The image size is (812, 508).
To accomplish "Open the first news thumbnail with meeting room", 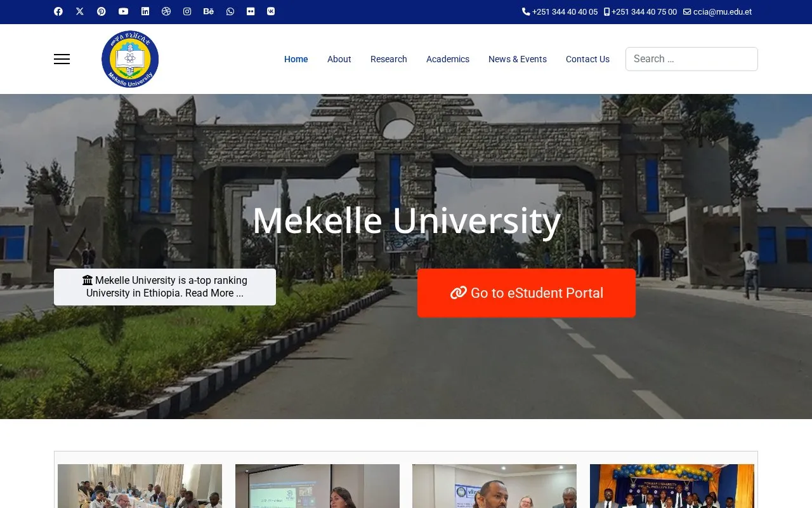I will [140, 486].
